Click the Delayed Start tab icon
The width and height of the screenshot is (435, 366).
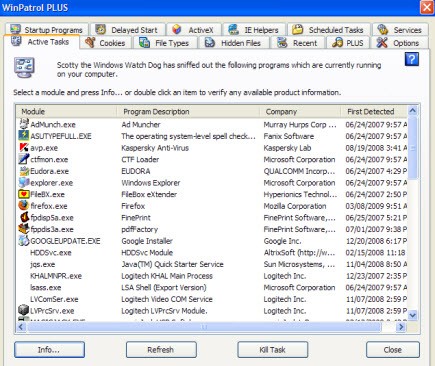[100, 29]
